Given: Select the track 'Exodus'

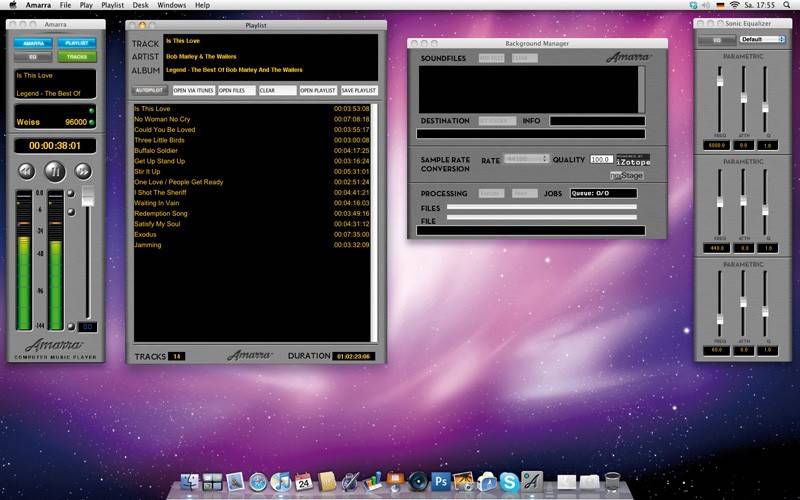Looking at the screenshot, I should tap(252, 234).
